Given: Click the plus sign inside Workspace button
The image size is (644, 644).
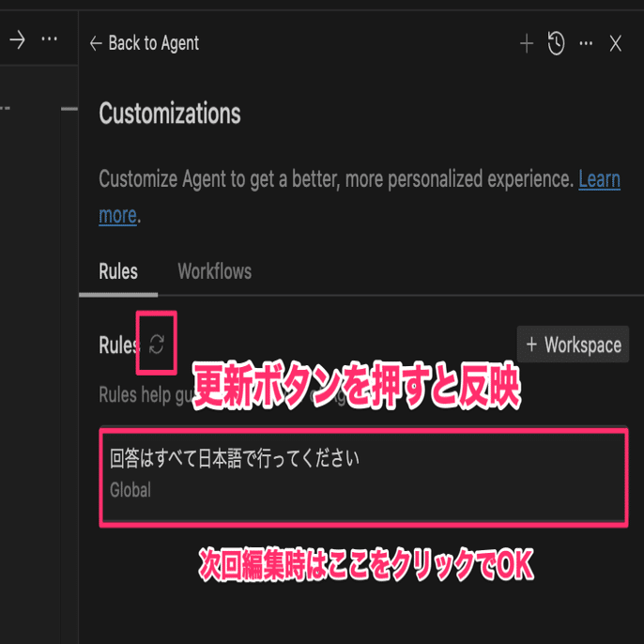Looking at the screenshot, I should 531,345.
